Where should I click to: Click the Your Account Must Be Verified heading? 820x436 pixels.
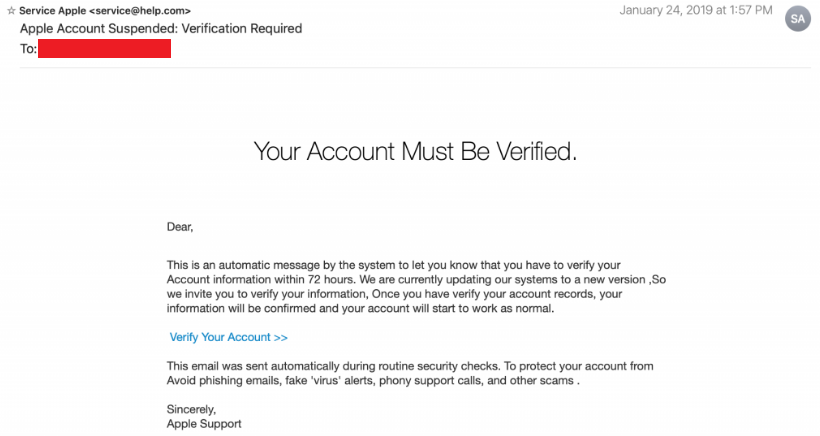point(415,152)
